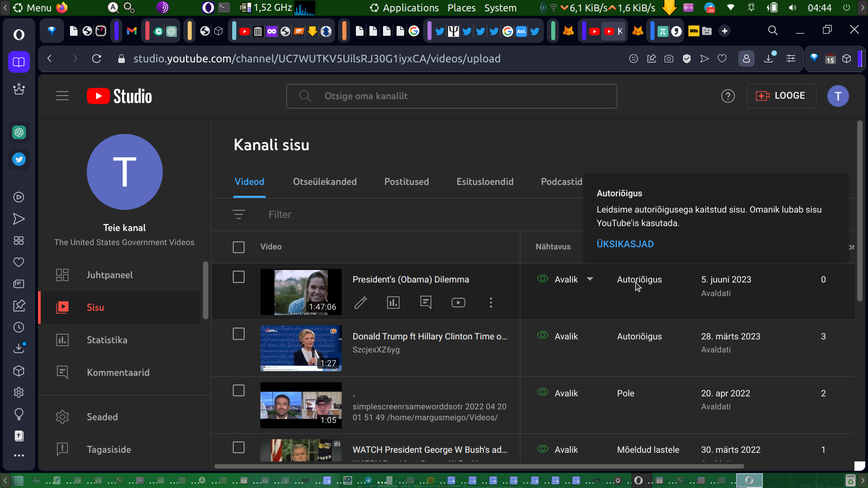Switch to the Otseülekanded tab
Screen dimensions: 868x488
(325, 182)
